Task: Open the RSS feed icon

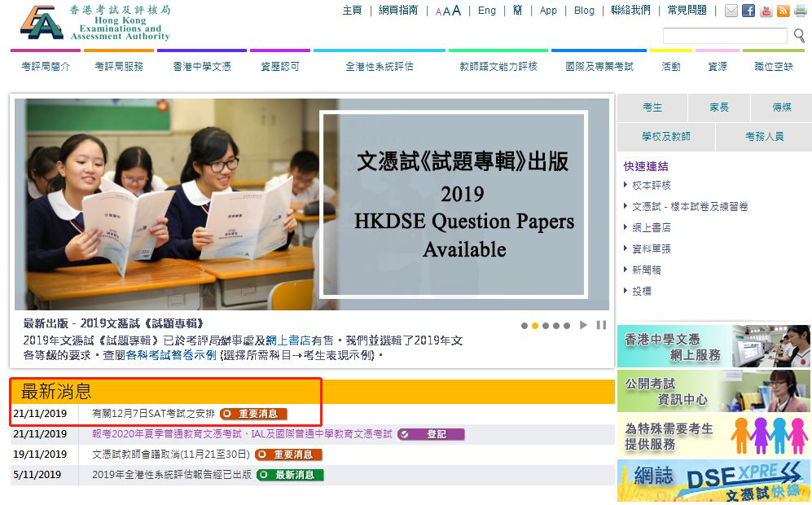Action: pyautogui.click(x=783, y=11)
